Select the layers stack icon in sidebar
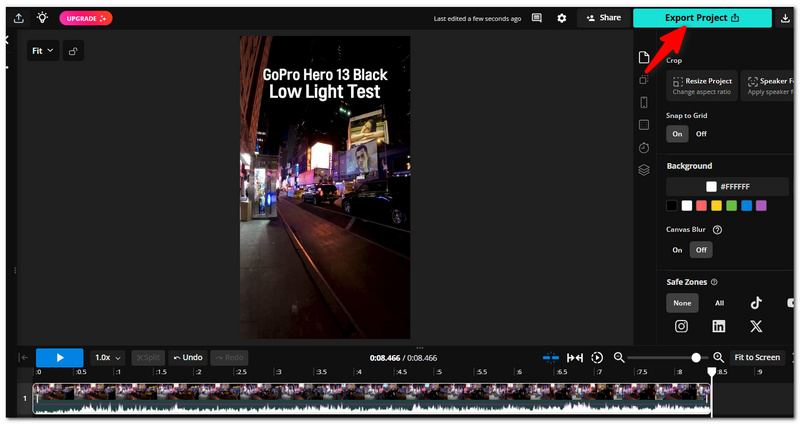This screenshot has height=424, width=800. coord(644,170)
